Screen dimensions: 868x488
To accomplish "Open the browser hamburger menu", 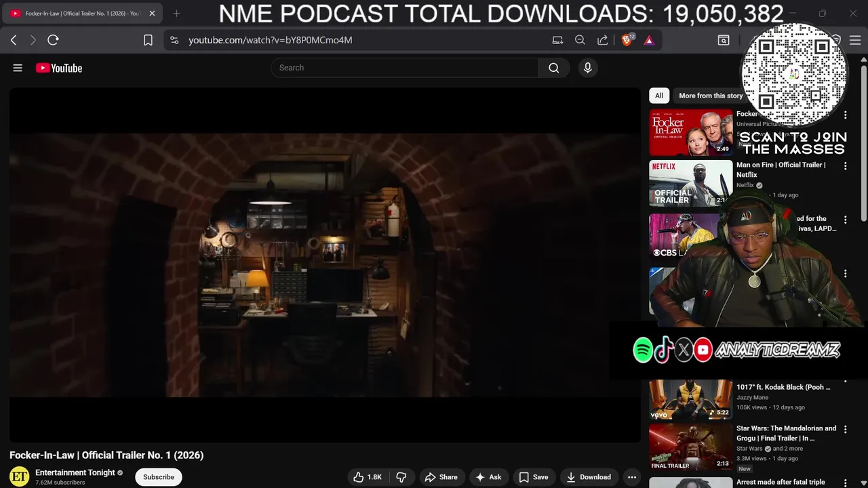I will click(854, 40).
